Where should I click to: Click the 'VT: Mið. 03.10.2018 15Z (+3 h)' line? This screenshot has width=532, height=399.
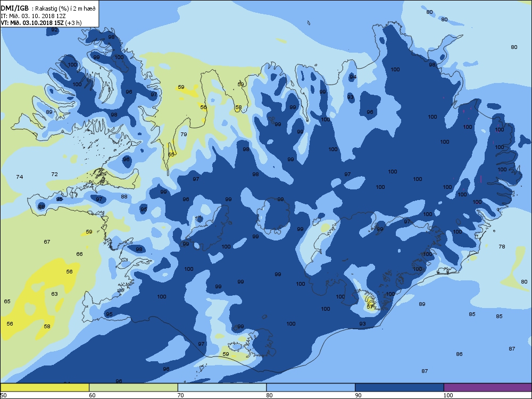coord(41,23)
